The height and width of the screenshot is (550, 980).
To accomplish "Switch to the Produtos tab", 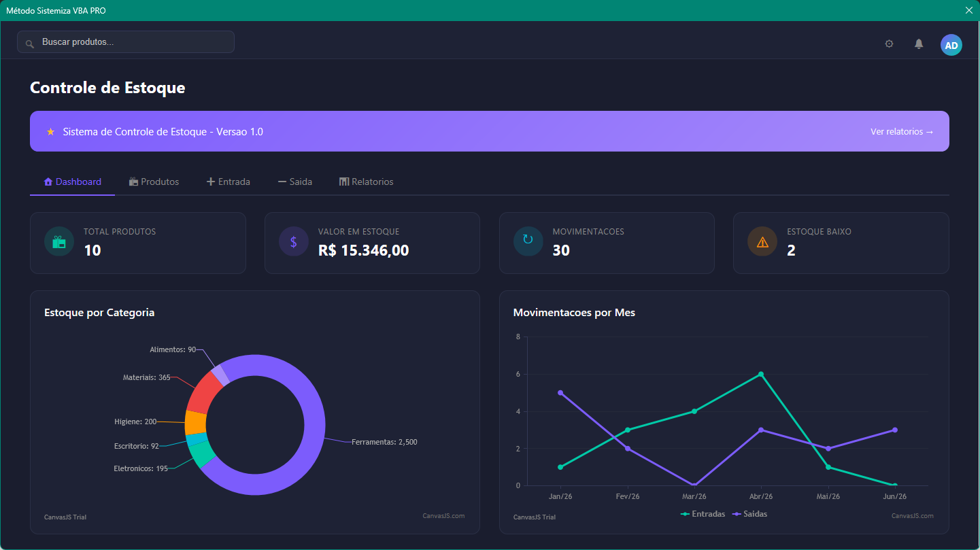I will point(154,182).
